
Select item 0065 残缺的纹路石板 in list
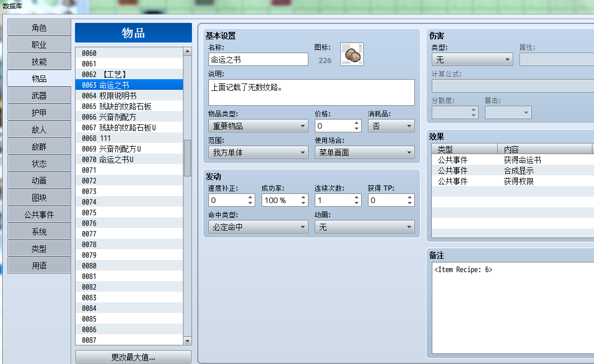click(x=129, y=106)
